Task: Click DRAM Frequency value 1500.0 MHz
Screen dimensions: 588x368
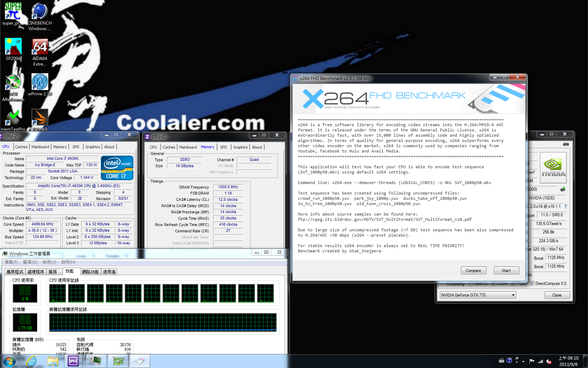Action: pyautogui.click(x=228, y=187)
